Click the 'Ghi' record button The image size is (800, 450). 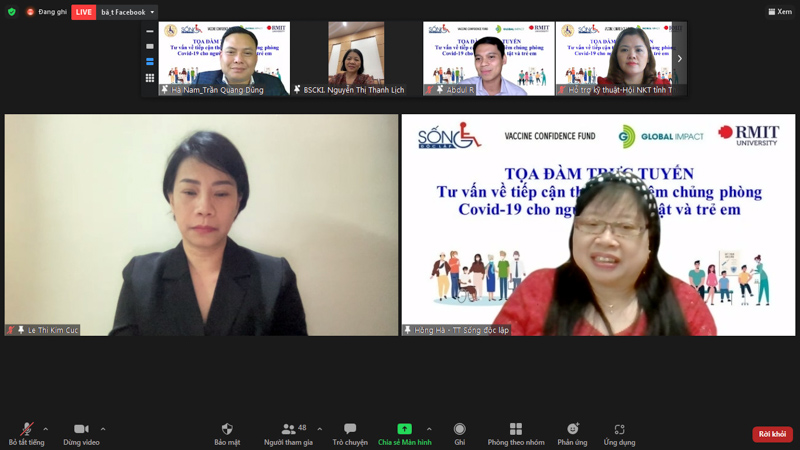[460, 434]
